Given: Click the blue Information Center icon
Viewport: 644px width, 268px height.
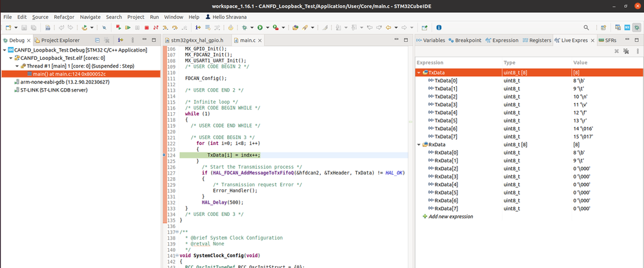Looking at the screenshot, I should tap(439, 28).
